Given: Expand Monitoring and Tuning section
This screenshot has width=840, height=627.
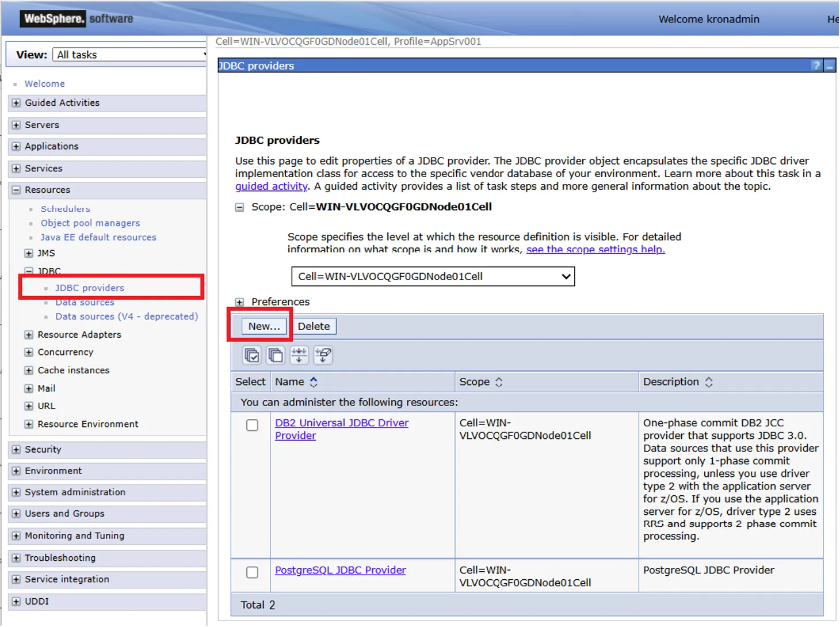Looking at the screenshot, I should (x=16, y=536).
